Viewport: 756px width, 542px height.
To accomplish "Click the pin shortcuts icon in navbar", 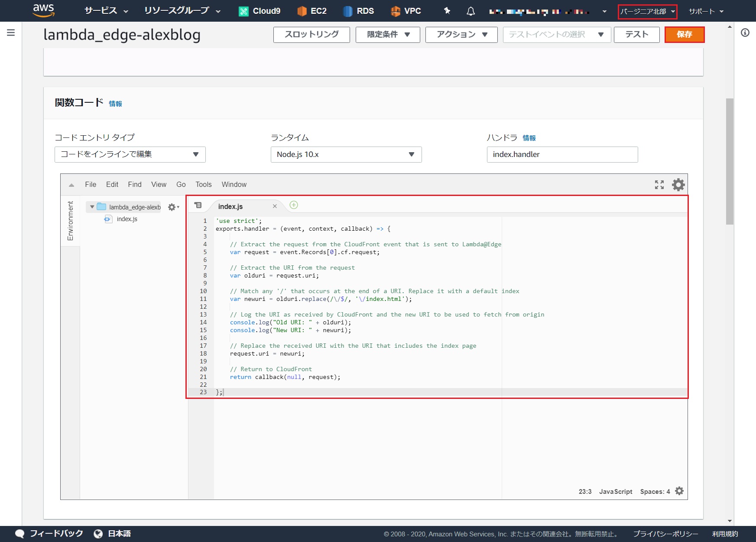I will (x=447, y=11).
